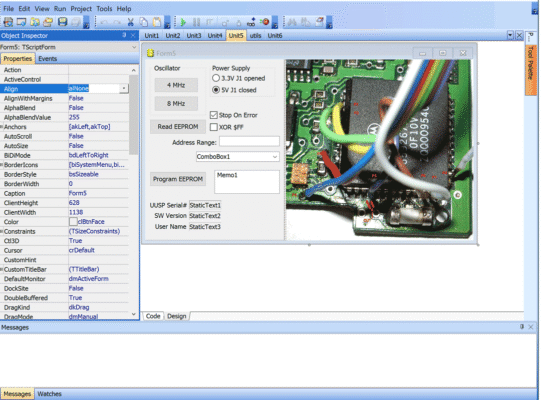Image resolution: width=541 pixels, height=400 pixels.
Task: Cut selection with the scissors icon
Action: tap(130, 22)
